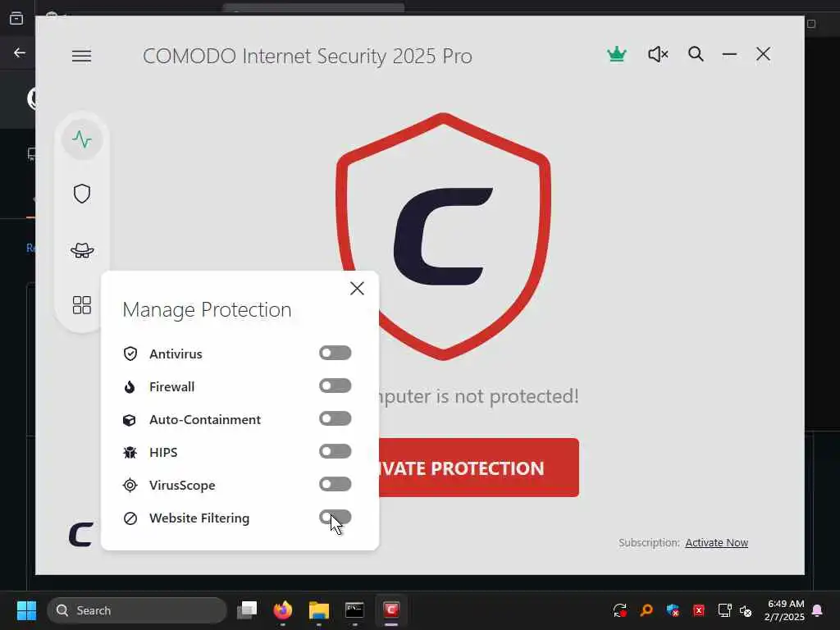Click the red Activate Protection button
Screen dimensions: 840x630
click(479, 468)
